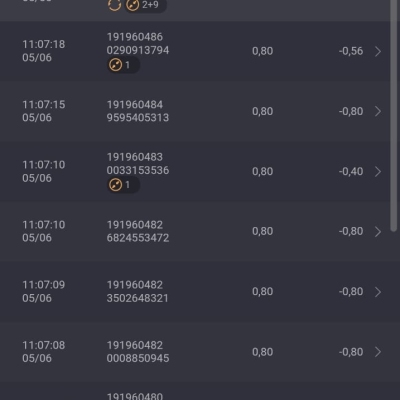
Task: Expand the bet with loss -0,40
Action: click(378, 172)
